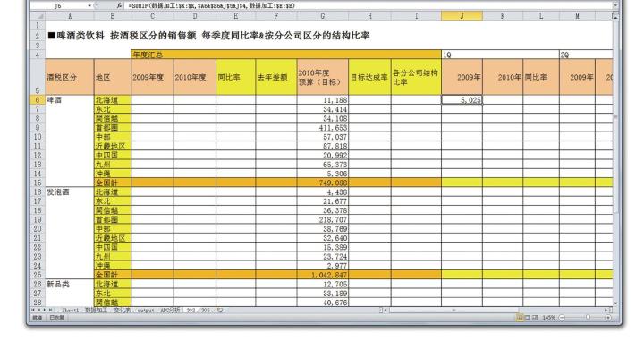The height and width of the screenshot is (341, 644).
Task: Click the zoom slider handle
Action: (589, 318)
